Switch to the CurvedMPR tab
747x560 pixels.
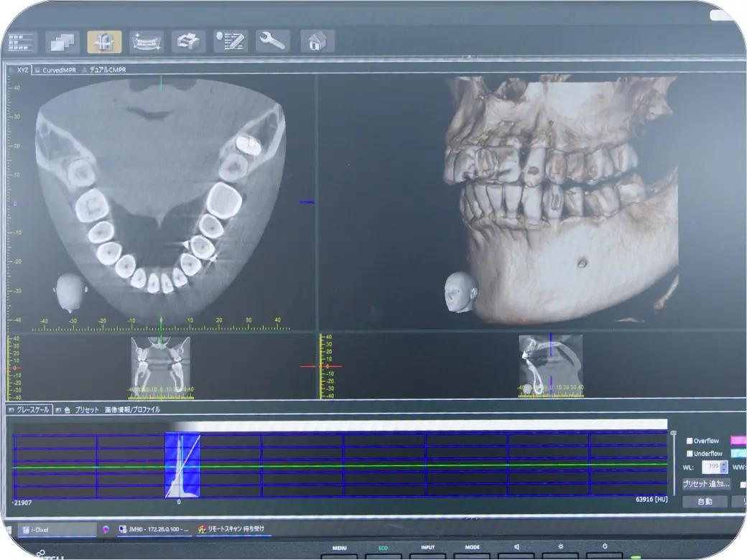[56, 70]
